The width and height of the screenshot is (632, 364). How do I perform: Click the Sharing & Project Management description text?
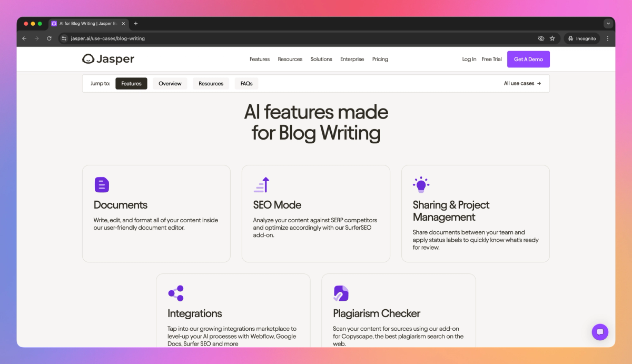476,240
